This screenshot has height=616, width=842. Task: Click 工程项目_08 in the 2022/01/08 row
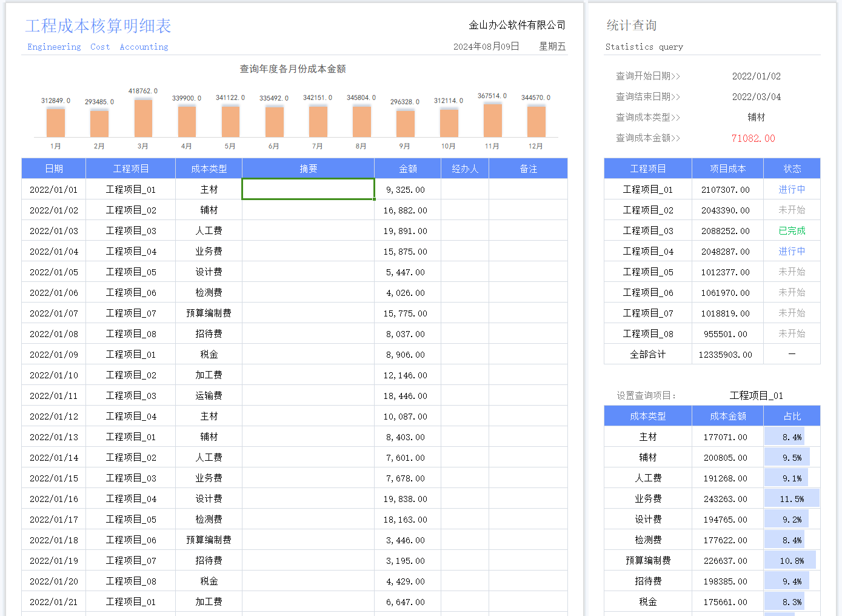click(131, 333)
